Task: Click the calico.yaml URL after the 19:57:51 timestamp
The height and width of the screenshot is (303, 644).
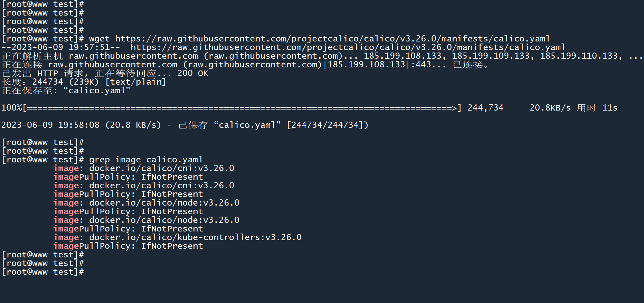Action: click(x=348, y=47)
